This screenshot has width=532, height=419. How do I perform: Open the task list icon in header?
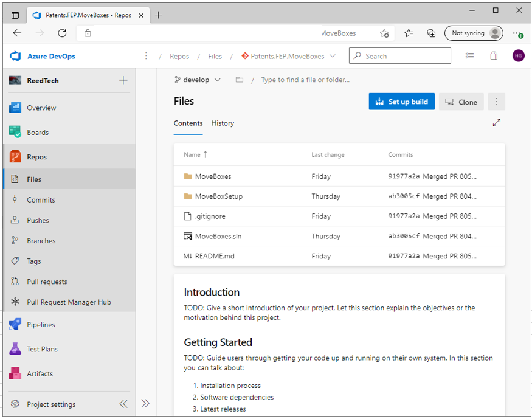(x=469, y=56)
